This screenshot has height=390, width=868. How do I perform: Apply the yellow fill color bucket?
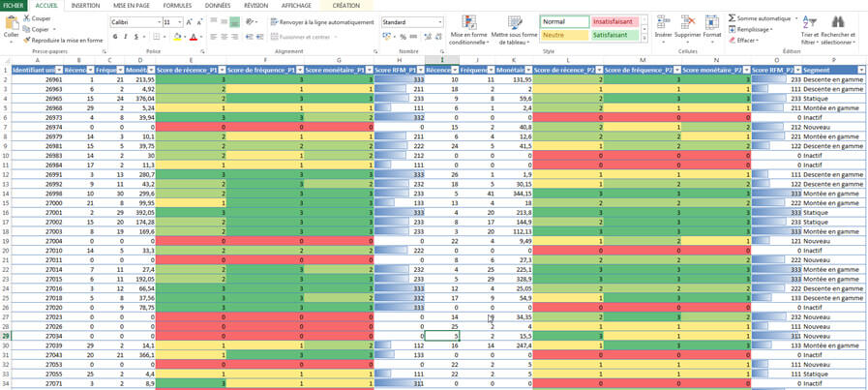tap(177, 37)
